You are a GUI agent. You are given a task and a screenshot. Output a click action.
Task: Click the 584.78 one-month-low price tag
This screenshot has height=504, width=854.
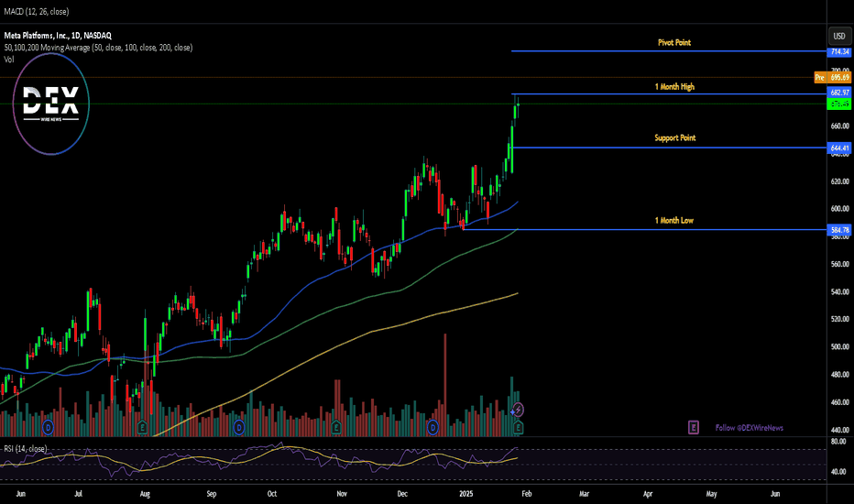tap(839, 230)
